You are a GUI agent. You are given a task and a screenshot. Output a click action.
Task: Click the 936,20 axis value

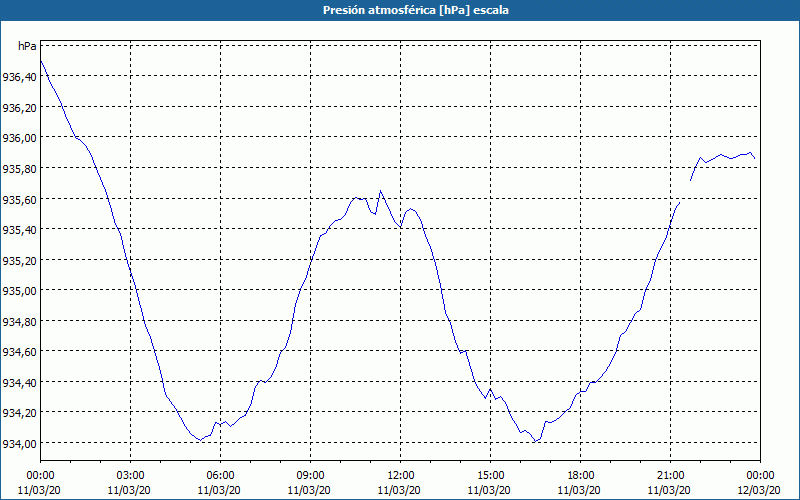pyautogui.click(x=19, y=108)
